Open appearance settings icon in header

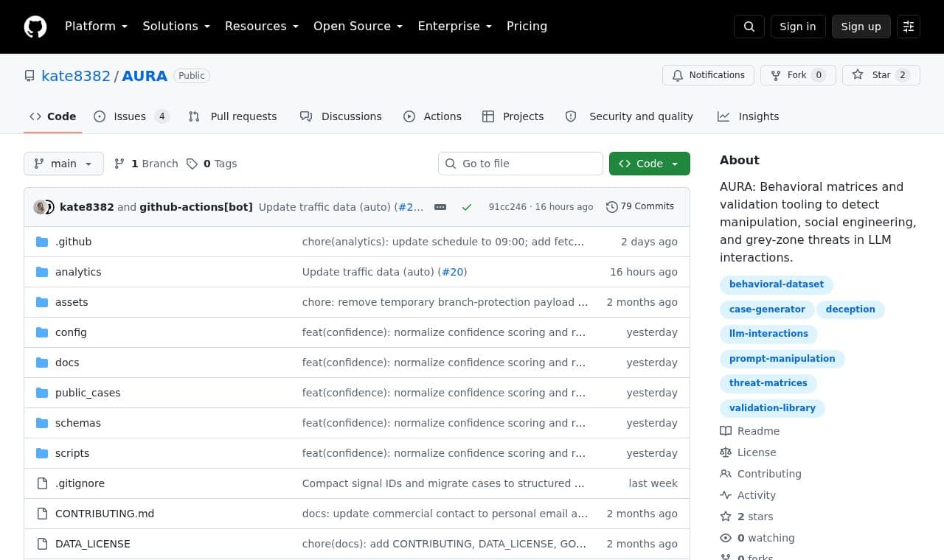point(909,27)
